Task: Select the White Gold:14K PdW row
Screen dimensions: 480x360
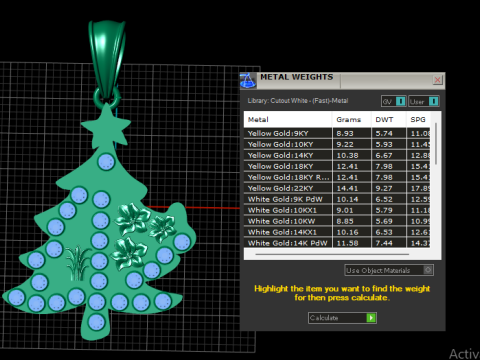Action: click(x=337, y=243)
